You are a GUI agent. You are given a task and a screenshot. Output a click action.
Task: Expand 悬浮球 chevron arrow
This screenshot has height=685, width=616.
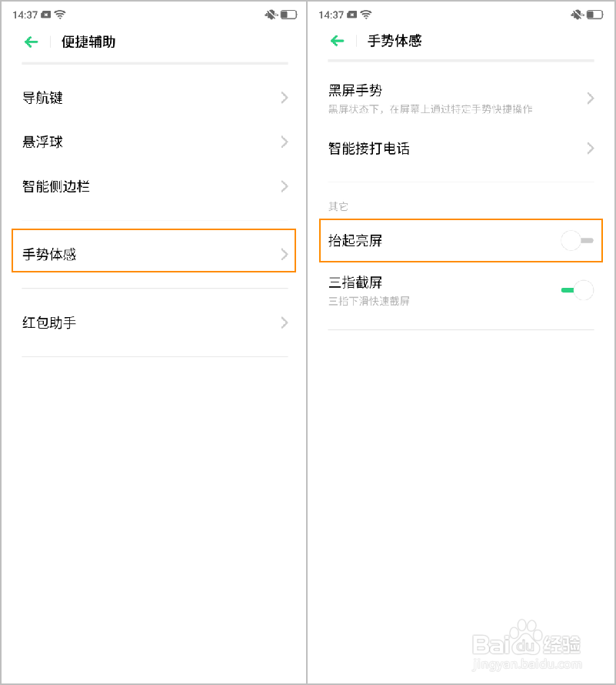pos(285,142)
